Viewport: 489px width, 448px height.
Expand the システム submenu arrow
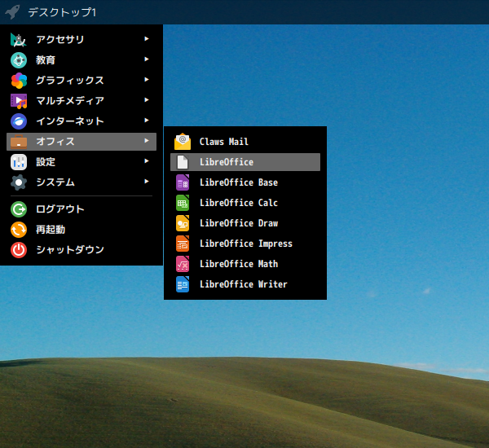[x=146, y=182]
